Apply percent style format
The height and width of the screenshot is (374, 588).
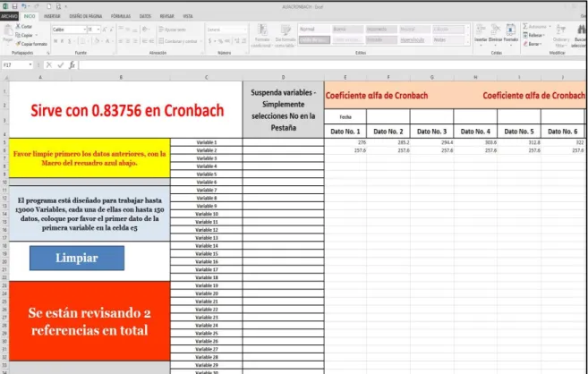220,41
